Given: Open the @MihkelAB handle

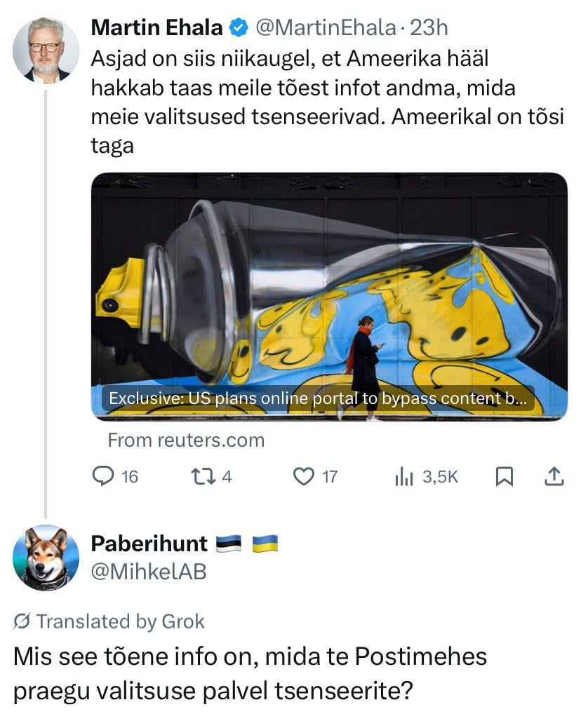Looking at the screenshot, I should coord(149,572).
